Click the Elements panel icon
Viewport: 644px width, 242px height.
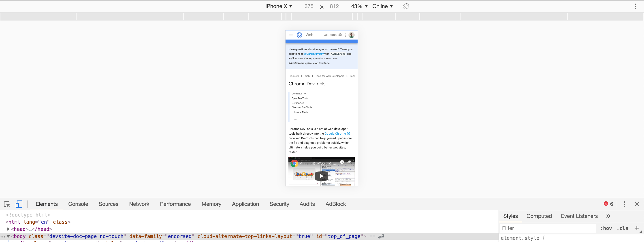46,204
